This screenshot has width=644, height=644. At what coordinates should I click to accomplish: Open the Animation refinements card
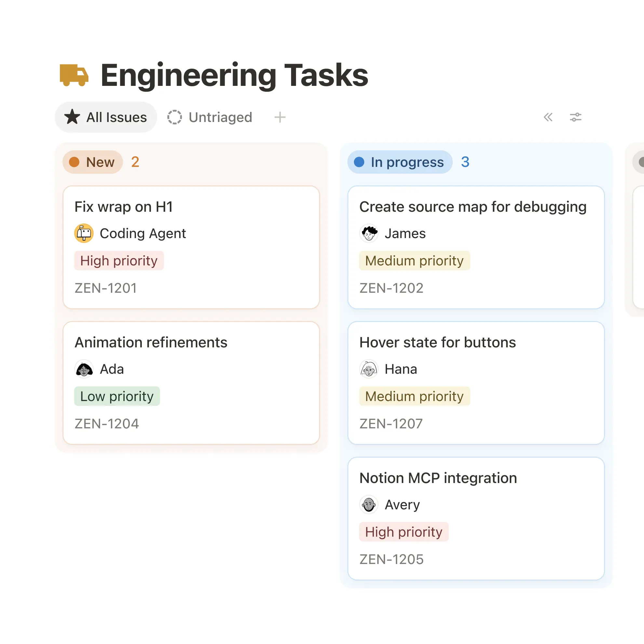click(191, 383)
